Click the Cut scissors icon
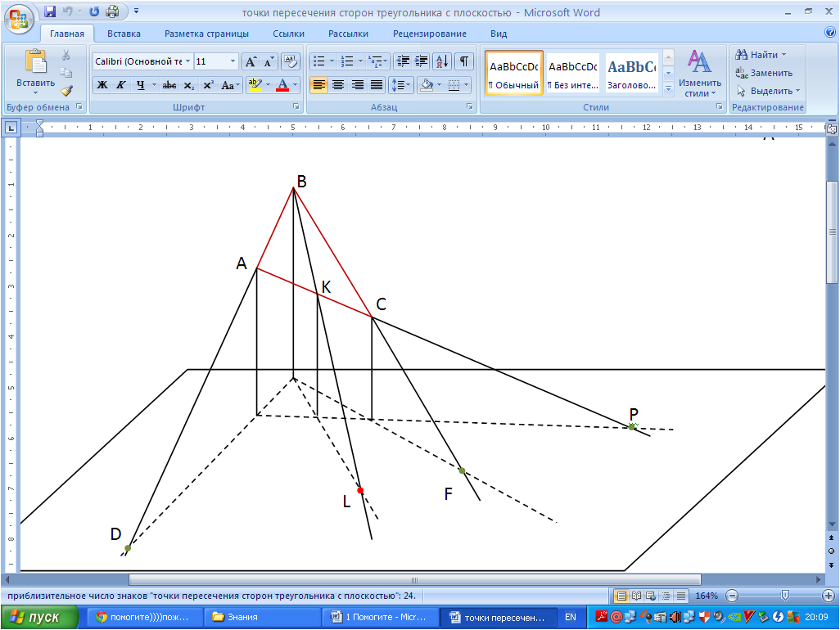 [x=65, y=55]
